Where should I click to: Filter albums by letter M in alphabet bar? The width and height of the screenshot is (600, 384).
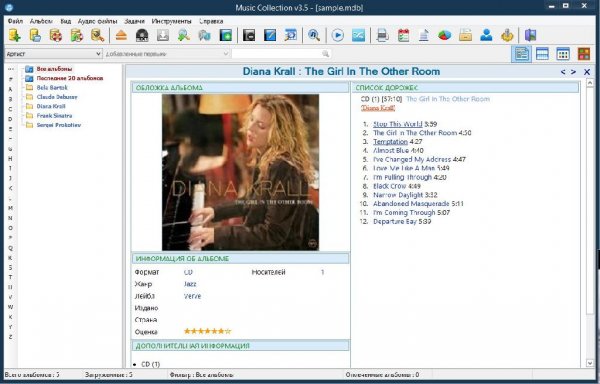(x=10, y=208)
